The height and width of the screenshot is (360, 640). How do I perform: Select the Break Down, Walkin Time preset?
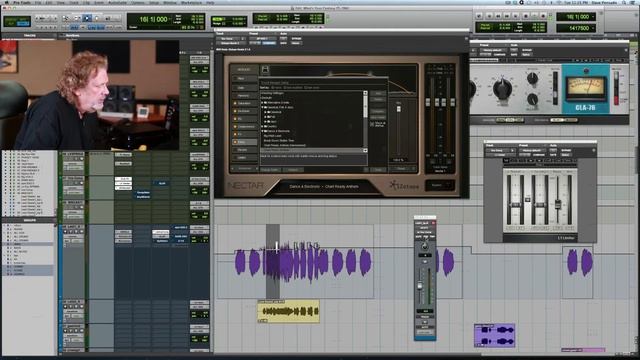pos(279,140)
